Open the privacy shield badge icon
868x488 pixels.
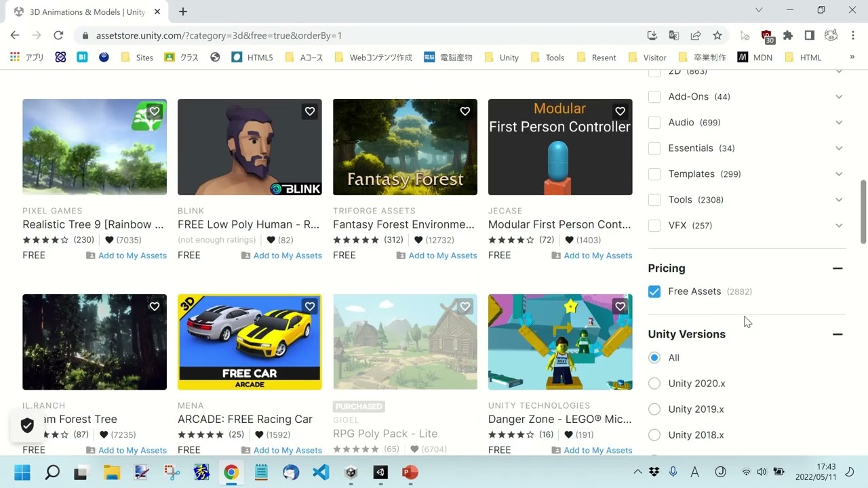point(27,426)
